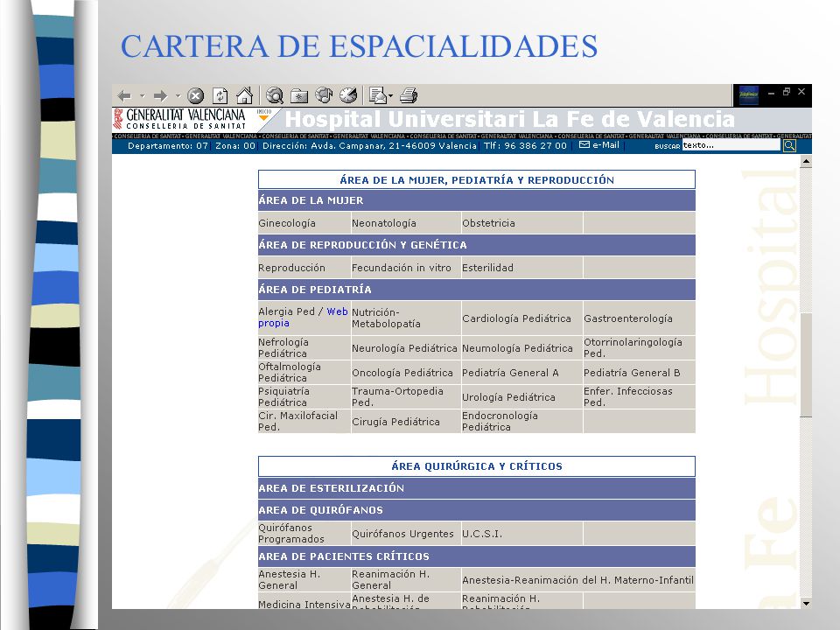Click the Generalitat Valenciana logo

(179, 119)
